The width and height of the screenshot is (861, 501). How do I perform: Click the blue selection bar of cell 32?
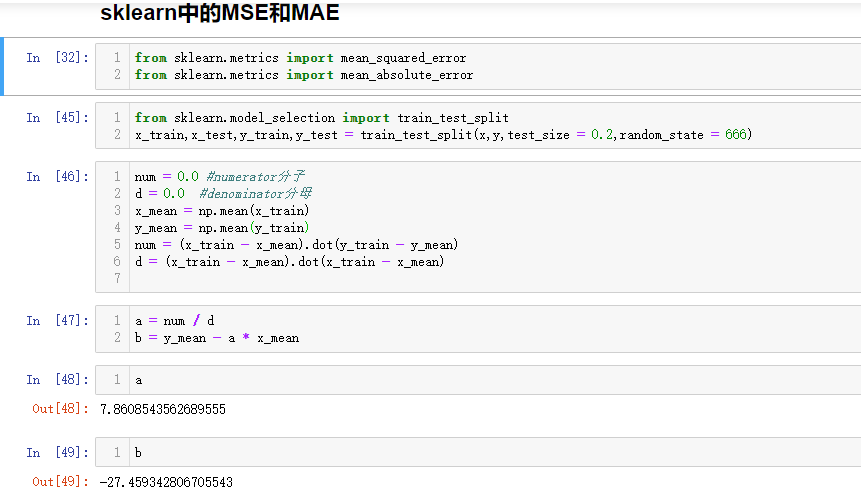pyautogui.click(x=3, y=66)
